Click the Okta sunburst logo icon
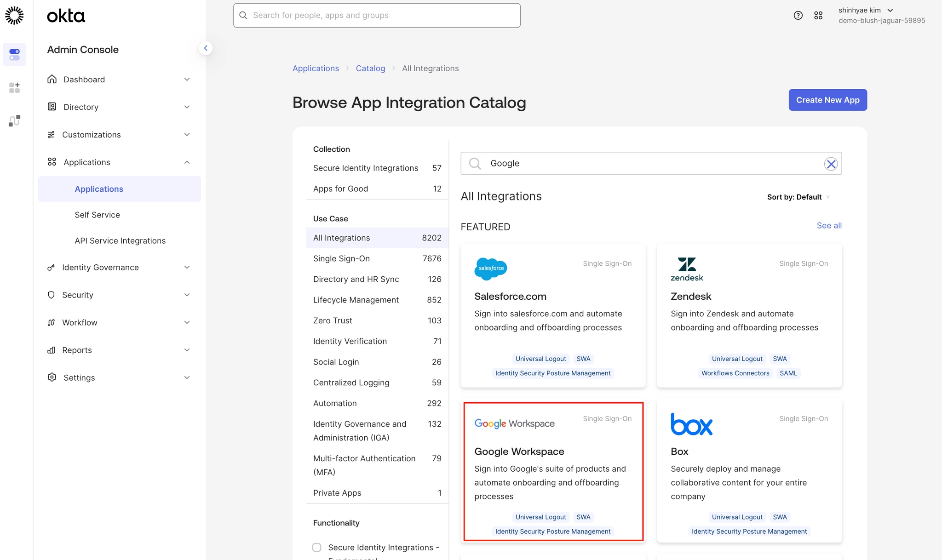 (x=14, y=16)
